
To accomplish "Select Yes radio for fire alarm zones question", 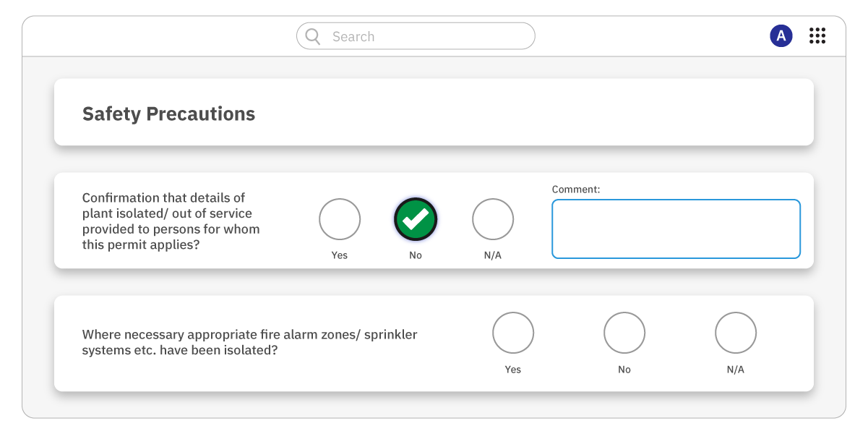I will click(513, 333).
